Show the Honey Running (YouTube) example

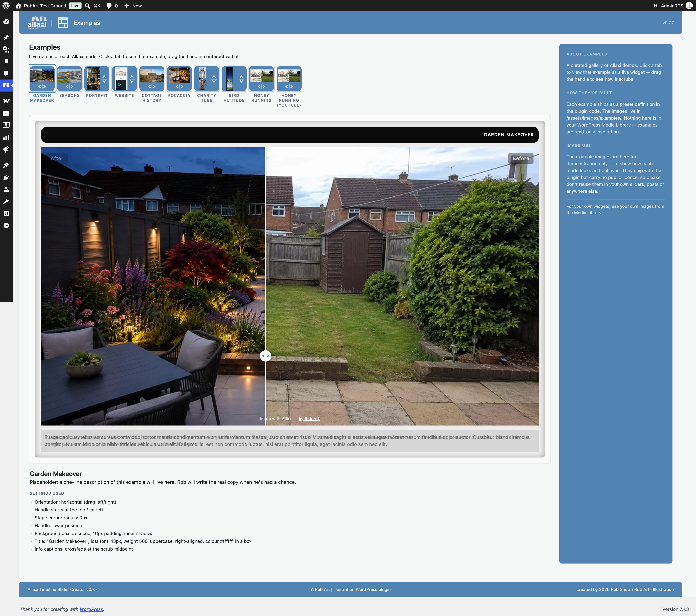point(289,86)
